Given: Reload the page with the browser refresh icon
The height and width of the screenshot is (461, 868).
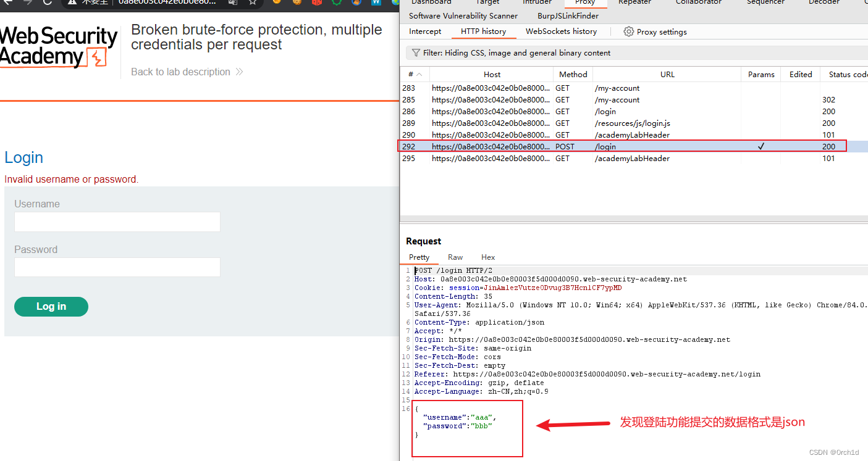Looking at the screenshot, I should (48, 2).
